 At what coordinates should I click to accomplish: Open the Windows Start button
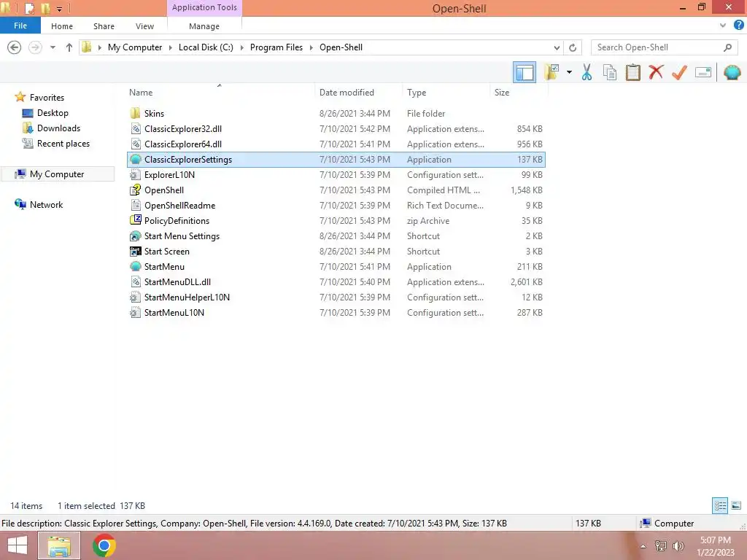tap(18, 545)
